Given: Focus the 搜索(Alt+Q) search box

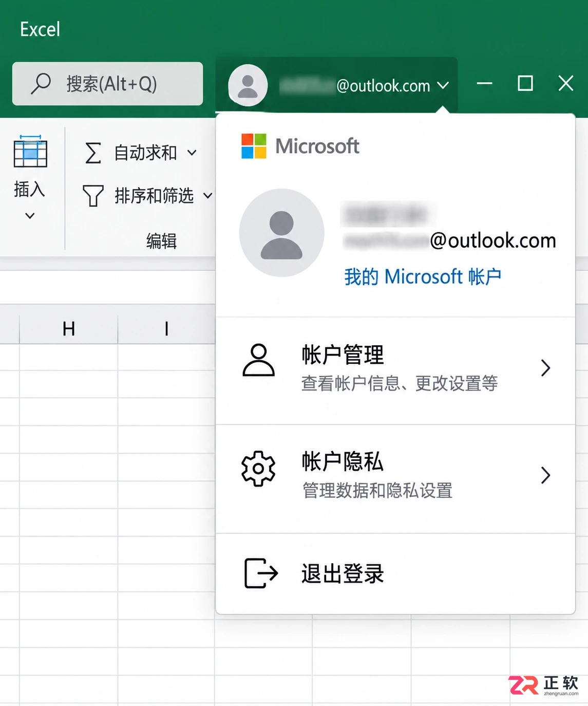Looking at the screenshot, I should point(107,84).
